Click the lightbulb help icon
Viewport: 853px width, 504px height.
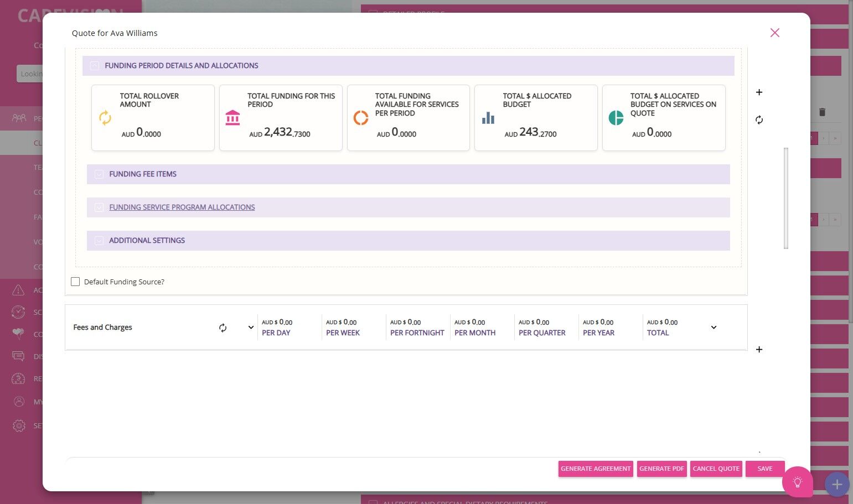click(x=797, y=482)
